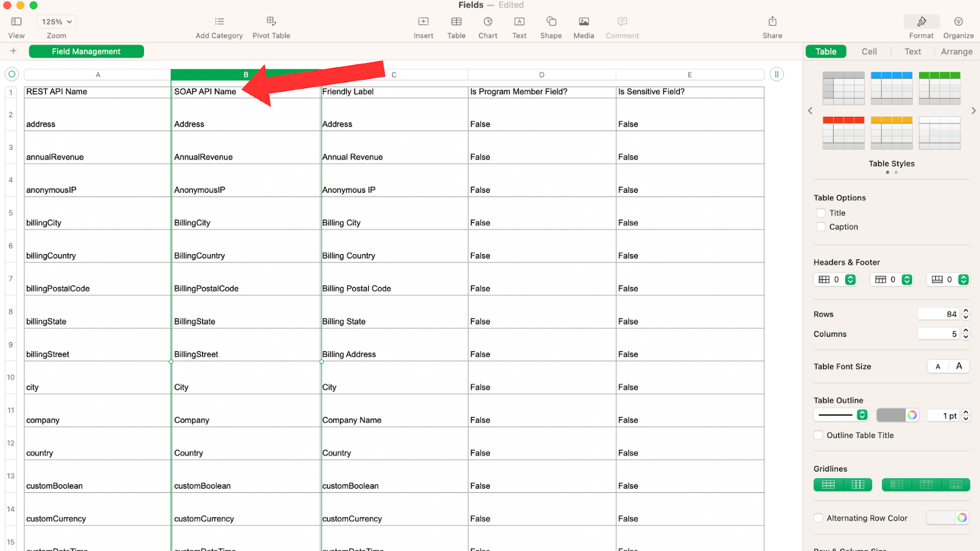Click the table select-all circle handle
Screen dimensions: 980x551
tap(12, 74)
